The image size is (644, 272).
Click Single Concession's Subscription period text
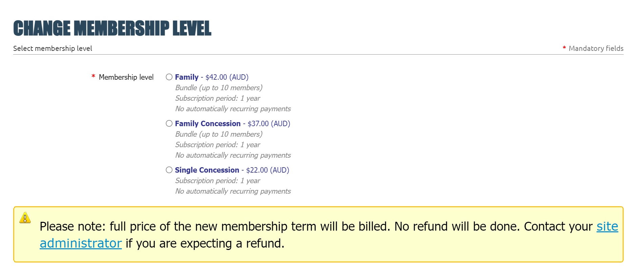tap(218, 180)
